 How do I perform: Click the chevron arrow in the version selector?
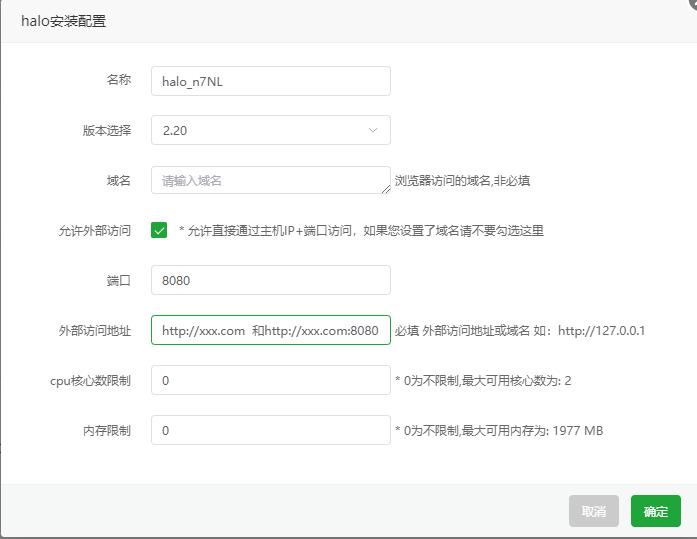pyautogui.click(x=373, y=130)
